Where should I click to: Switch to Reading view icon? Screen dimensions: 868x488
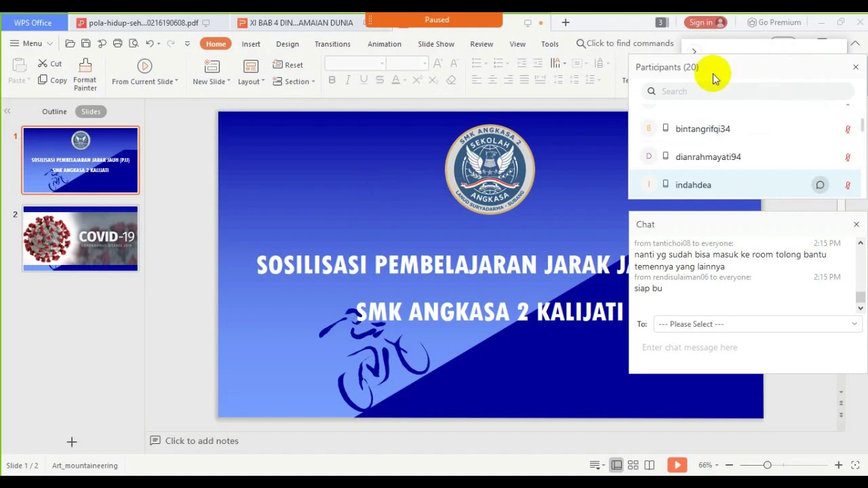(649, 465)
